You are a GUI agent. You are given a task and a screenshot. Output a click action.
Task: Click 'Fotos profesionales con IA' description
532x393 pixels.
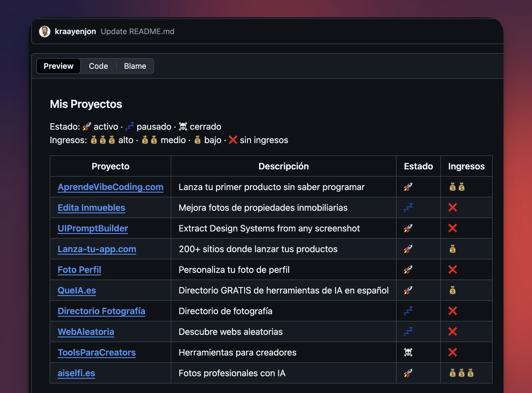(232, 373)
